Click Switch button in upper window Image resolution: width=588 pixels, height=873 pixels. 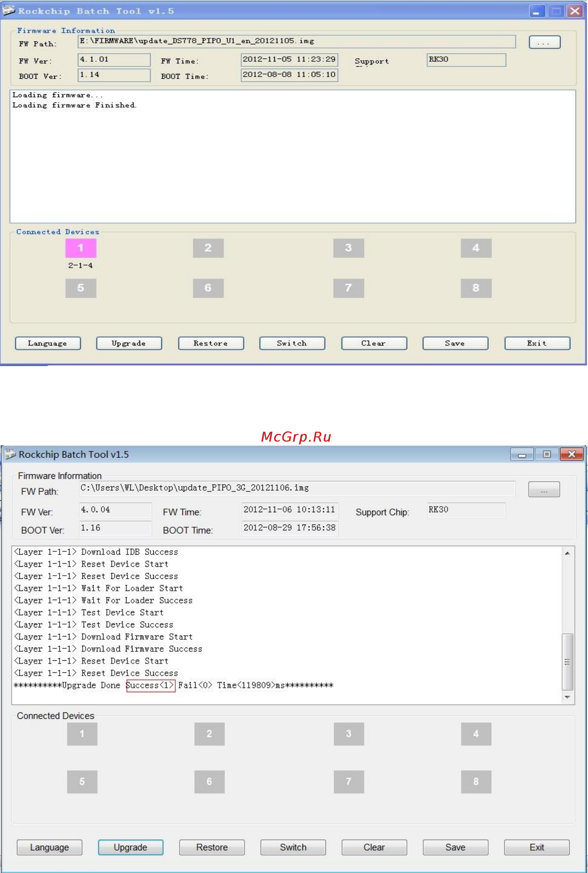[x=292, y=343]
